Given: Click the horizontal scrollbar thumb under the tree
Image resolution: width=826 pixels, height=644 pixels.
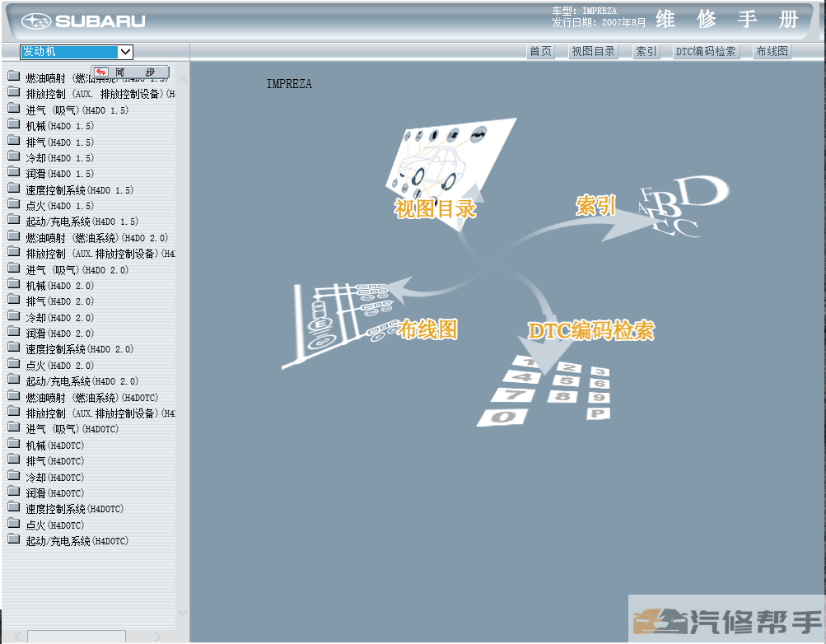Looking at the screenshot, I should pos(77,637).
